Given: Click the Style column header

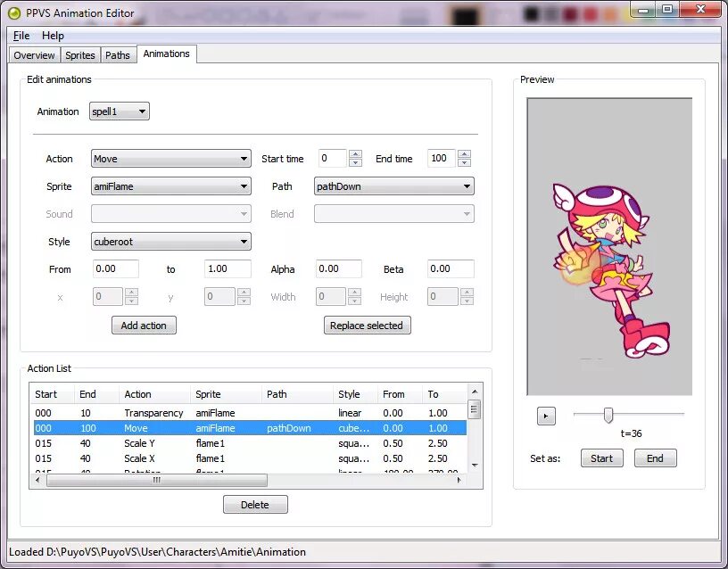Looking at the screenshot, I should 355,394.
